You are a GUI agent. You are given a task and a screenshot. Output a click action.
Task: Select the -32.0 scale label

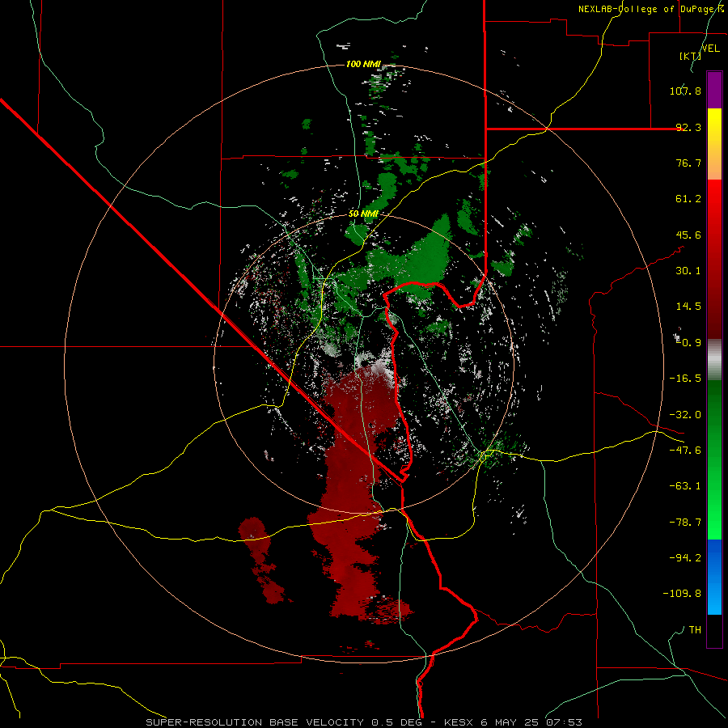tap(685, 415)
